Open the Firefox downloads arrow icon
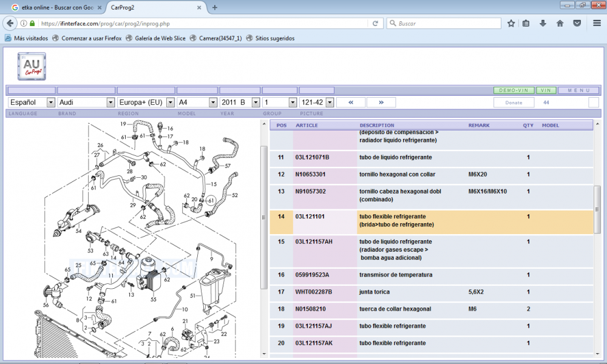Viewport: 607px width, 364px height. [543, 24]
